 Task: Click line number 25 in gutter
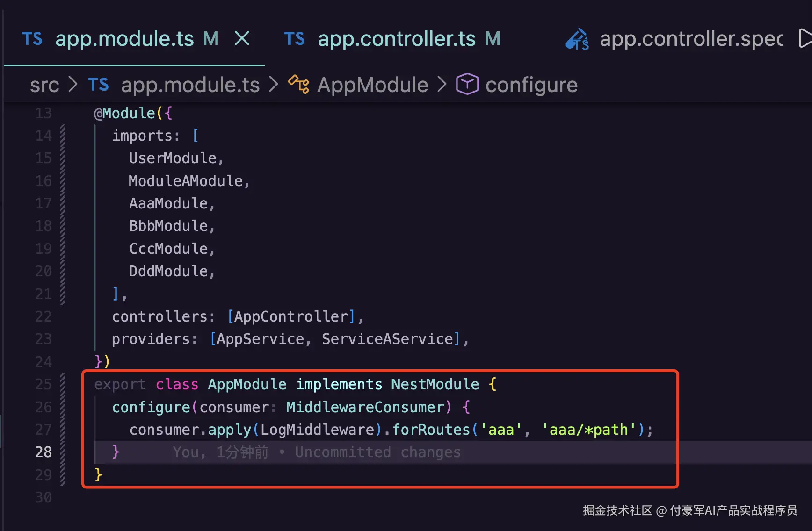coord(43,384)
